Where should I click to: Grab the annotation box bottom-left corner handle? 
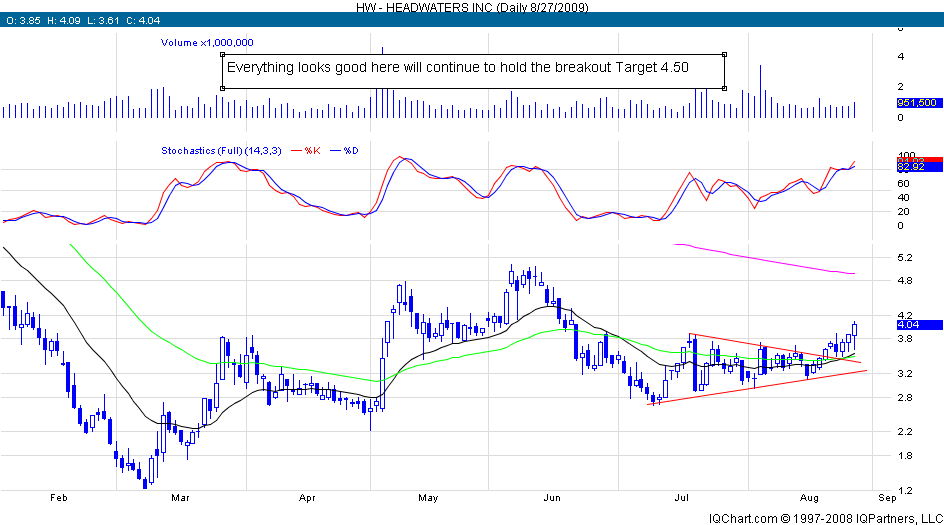coord(223,88)
